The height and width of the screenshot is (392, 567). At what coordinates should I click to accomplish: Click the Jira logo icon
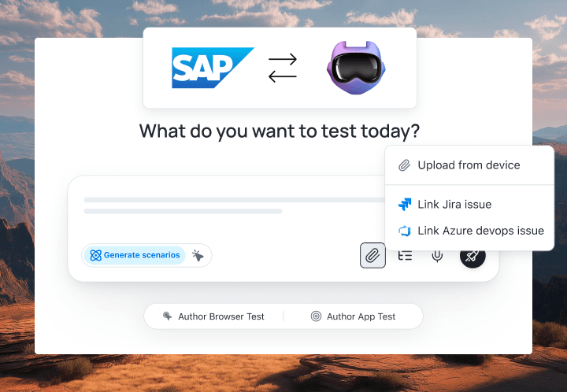click(405, 205)
